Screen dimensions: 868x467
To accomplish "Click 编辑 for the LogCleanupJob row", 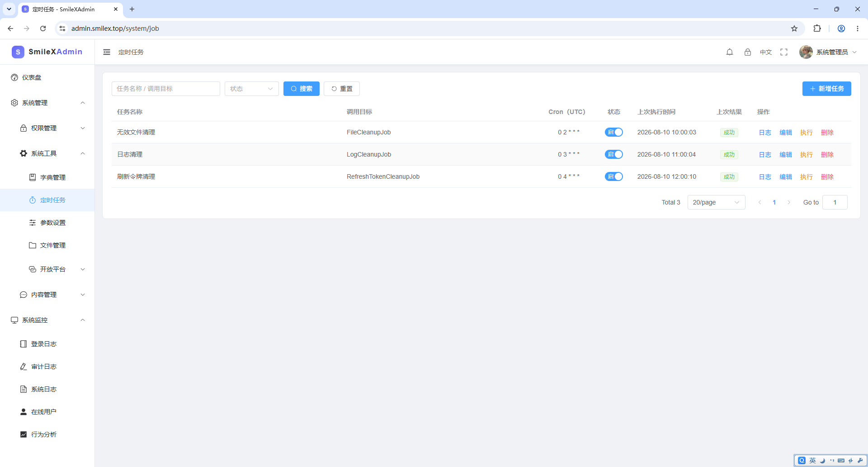I will 786,155.
